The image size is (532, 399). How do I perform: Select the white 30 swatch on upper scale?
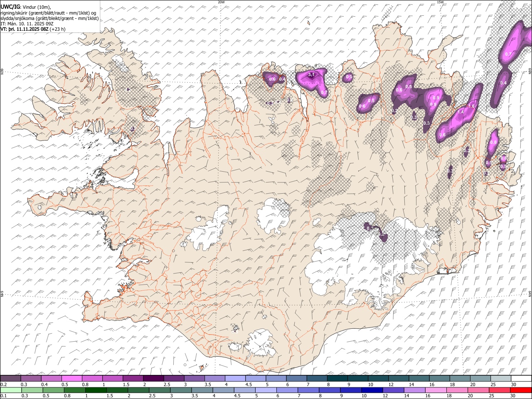tap(521, 379)
